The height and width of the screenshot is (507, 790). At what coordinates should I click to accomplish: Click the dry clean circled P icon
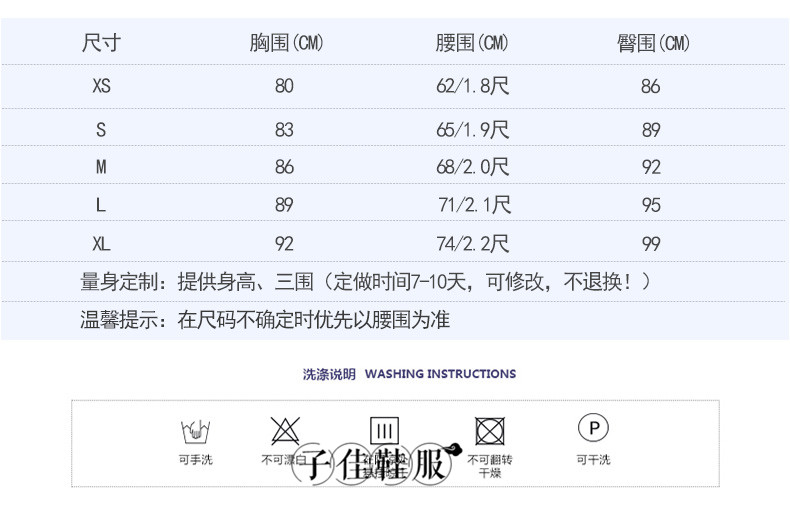tap(593, 429)
